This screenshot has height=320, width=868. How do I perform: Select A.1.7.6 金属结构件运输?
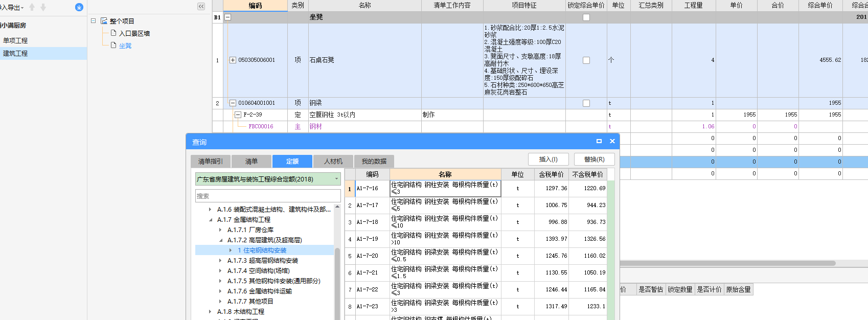[x=260, y=291]
